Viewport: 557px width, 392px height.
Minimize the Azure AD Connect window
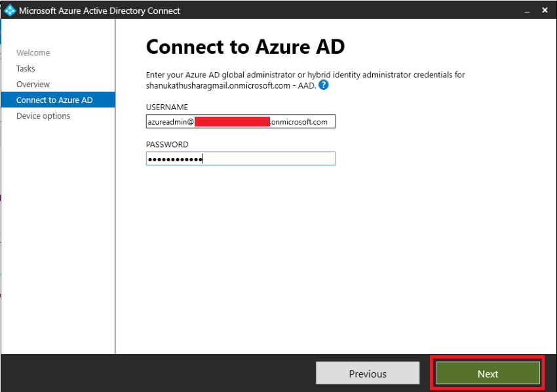point(527,11)
